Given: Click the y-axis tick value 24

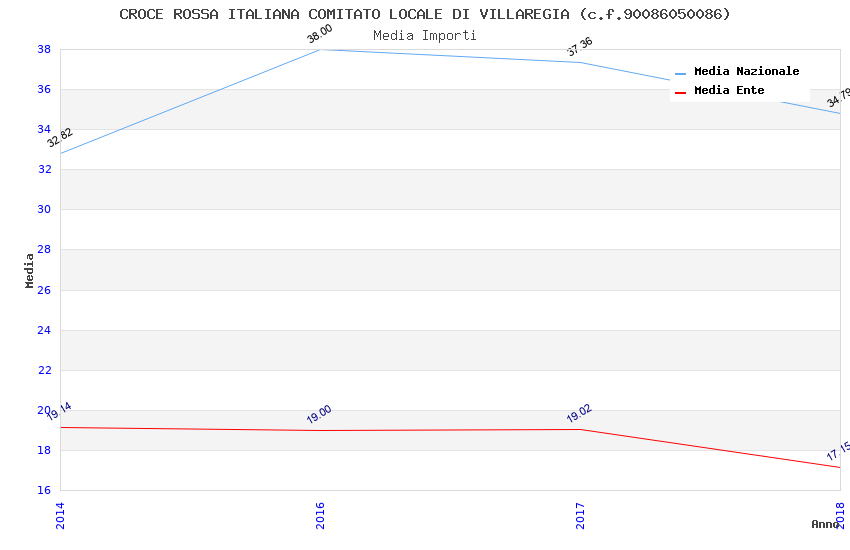Looking at the screenshot, I should [x=44, y=331].
